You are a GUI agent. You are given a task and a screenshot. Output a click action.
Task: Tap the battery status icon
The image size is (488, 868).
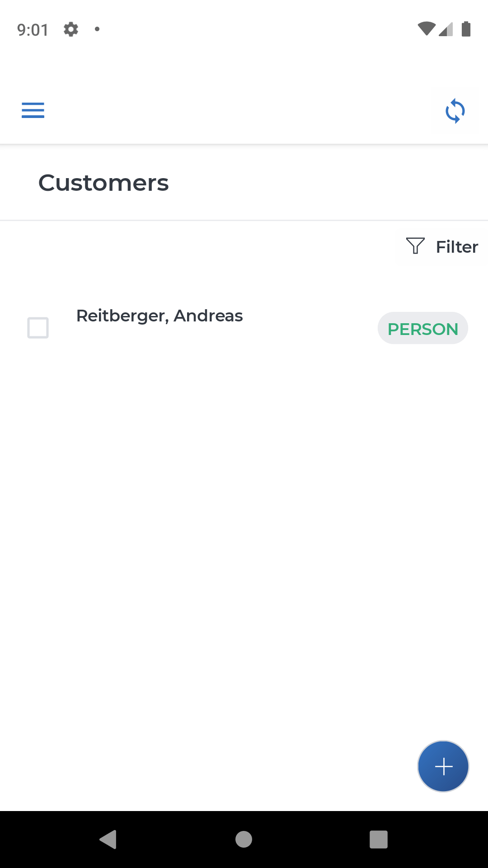tap(466, 29)
